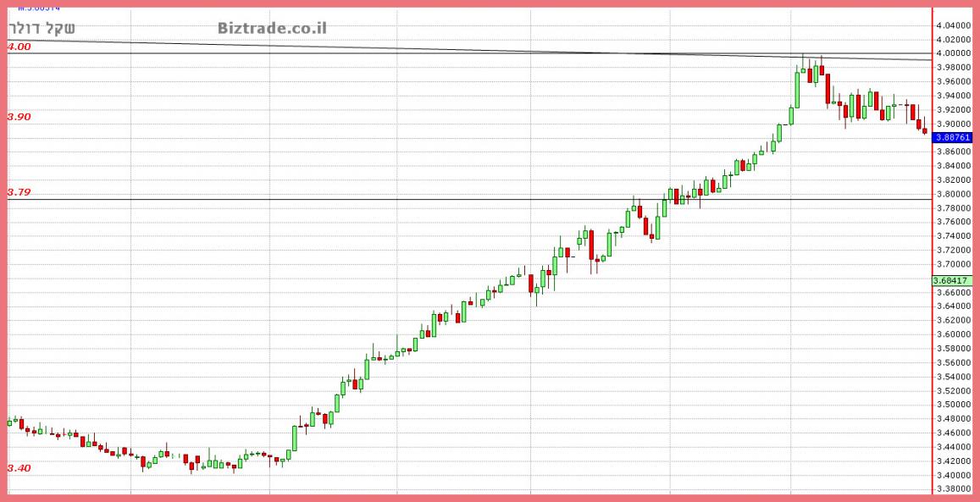
Task: Click the tallest green candle near 4.00
Action: point(797,89)
